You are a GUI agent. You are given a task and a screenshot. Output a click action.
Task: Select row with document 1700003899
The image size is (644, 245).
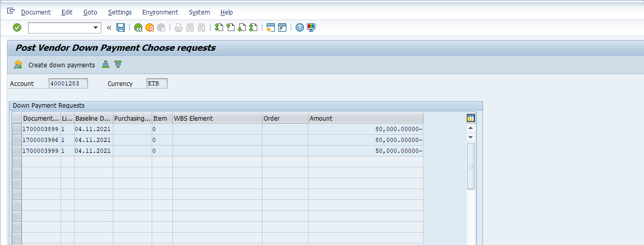(17, 129)
